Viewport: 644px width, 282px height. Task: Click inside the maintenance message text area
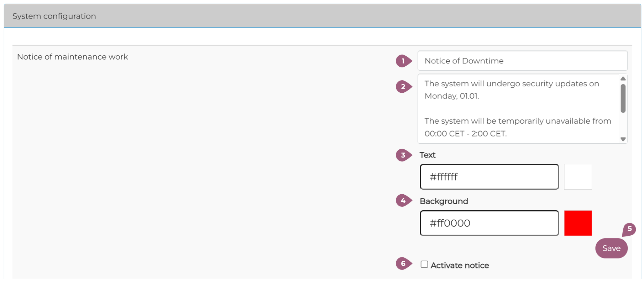coord(518,109)
